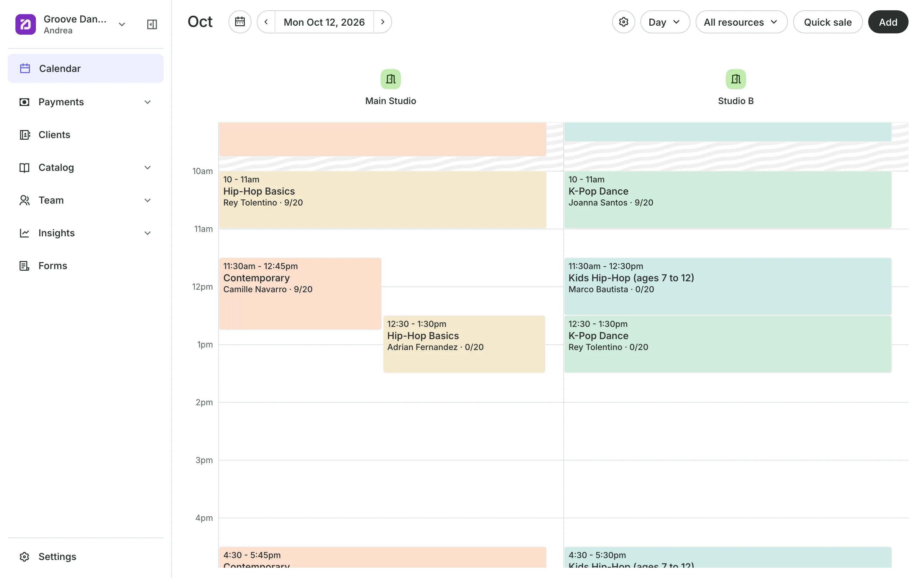The height and width of the screenshot is (578, 924).
Task: Click the Studio B column label
Action: pyautogui.click(x=736, y=101)
